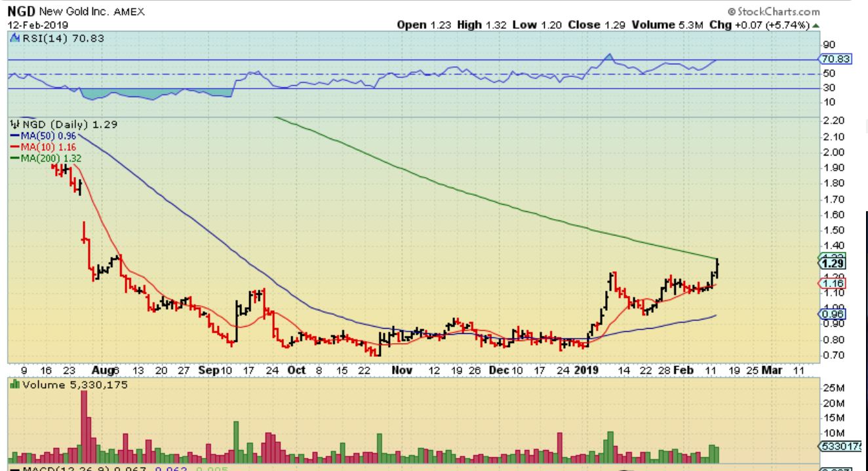Click the 1.60 price axis label
This screenshot has height=471, width=868.
click(833, 215)
